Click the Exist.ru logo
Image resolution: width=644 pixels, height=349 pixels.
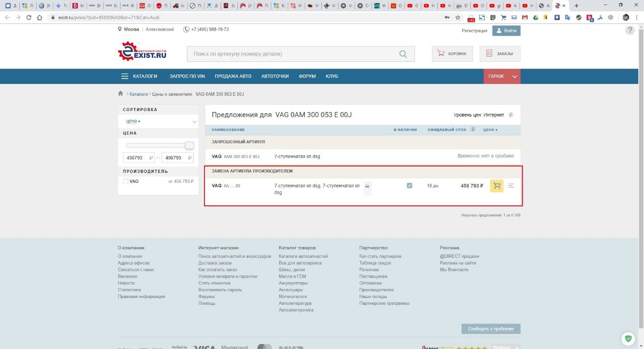142,51
